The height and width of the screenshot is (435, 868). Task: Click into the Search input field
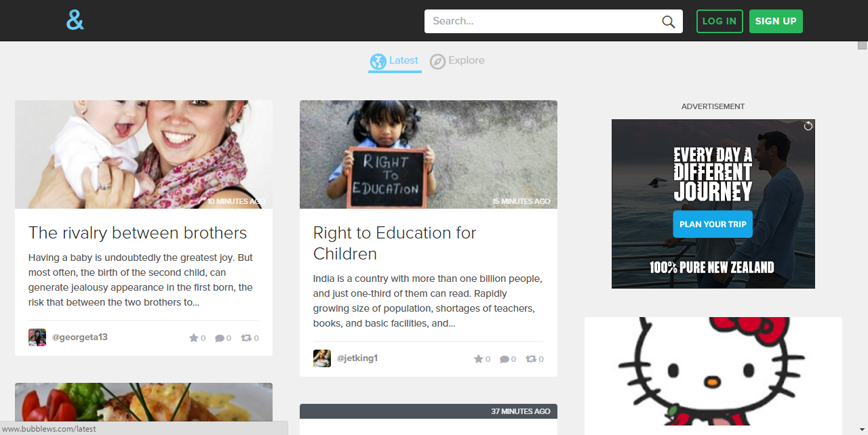pyautogui.click(x=542, y=21)
